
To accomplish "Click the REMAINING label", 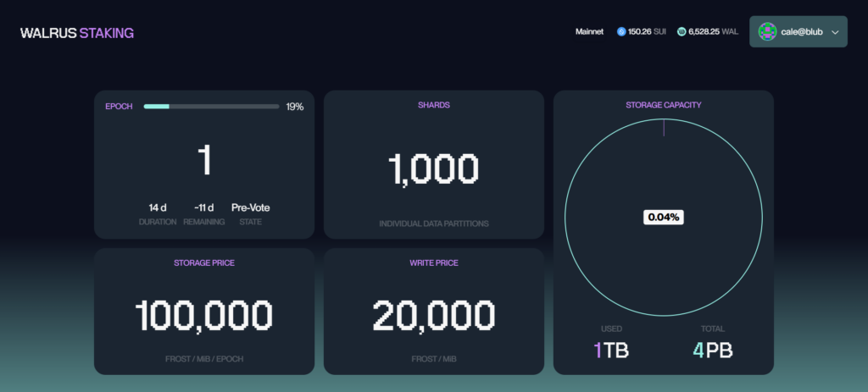I will 204,222.
